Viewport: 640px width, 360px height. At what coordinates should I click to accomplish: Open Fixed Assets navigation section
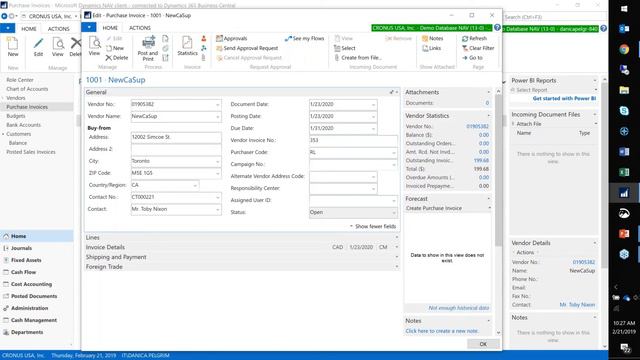tap(26, 260)
